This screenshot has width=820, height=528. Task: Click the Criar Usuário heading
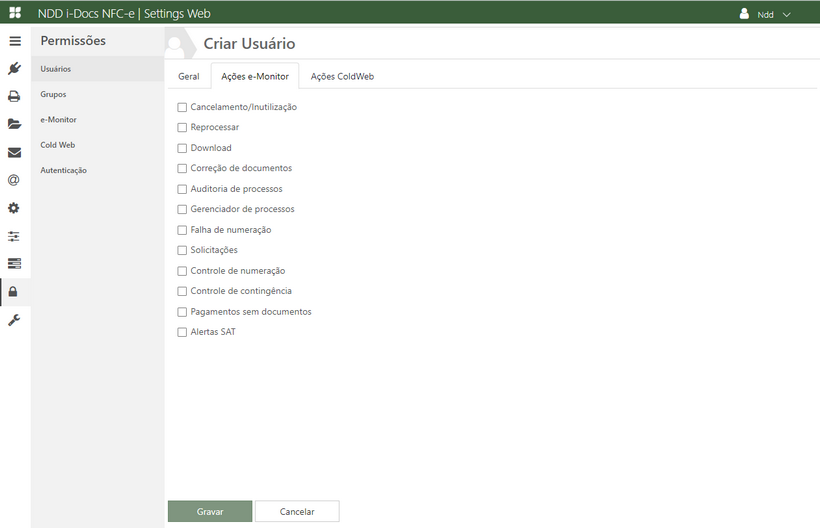[x=249, y=43]
